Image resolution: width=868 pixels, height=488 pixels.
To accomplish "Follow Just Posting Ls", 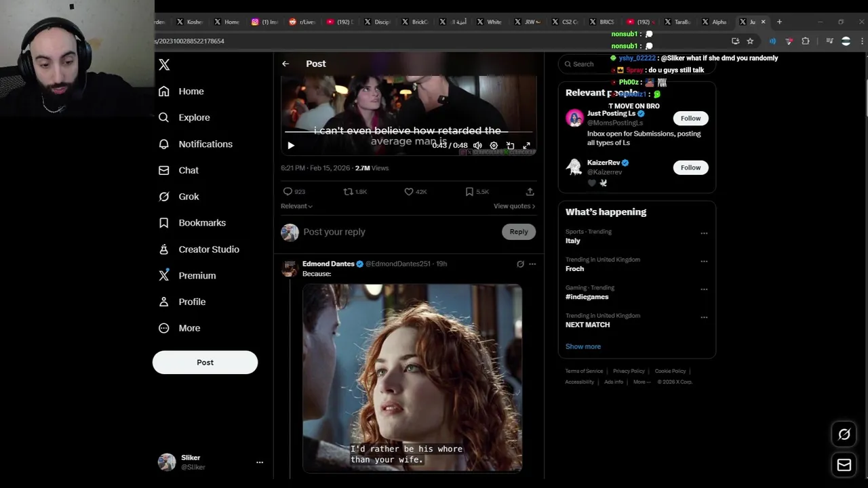I will pos(690,119).
